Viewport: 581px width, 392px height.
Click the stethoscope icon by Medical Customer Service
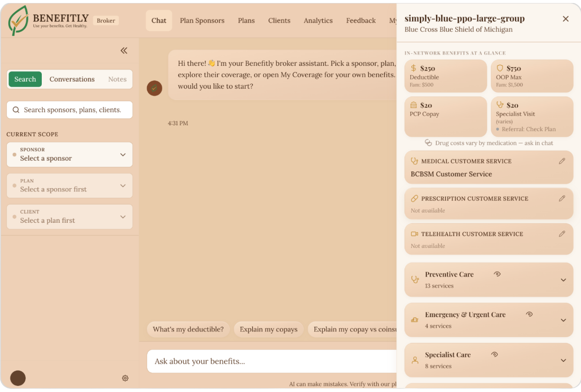(414, 161)
